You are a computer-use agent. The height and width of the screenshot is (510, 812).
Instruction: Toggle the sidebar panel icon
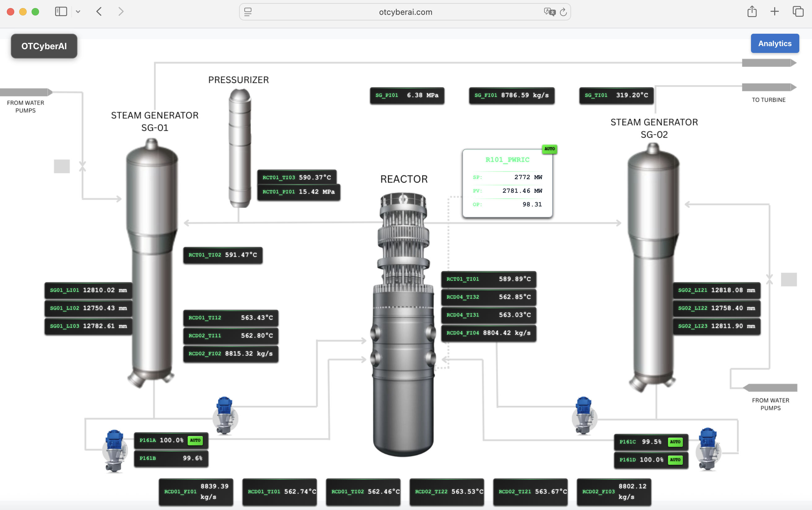coord(61,11)
